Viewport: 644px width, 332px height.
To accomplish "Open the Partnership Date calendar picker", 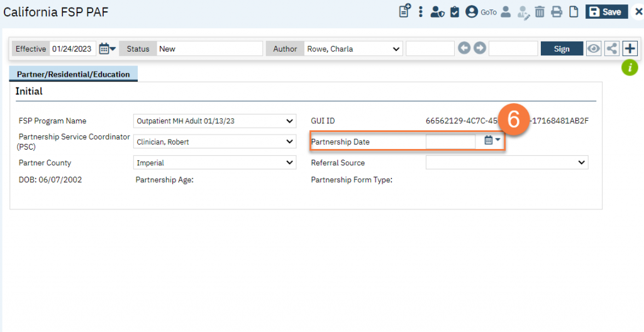I will pyautogui.click(x=492, y=141).
